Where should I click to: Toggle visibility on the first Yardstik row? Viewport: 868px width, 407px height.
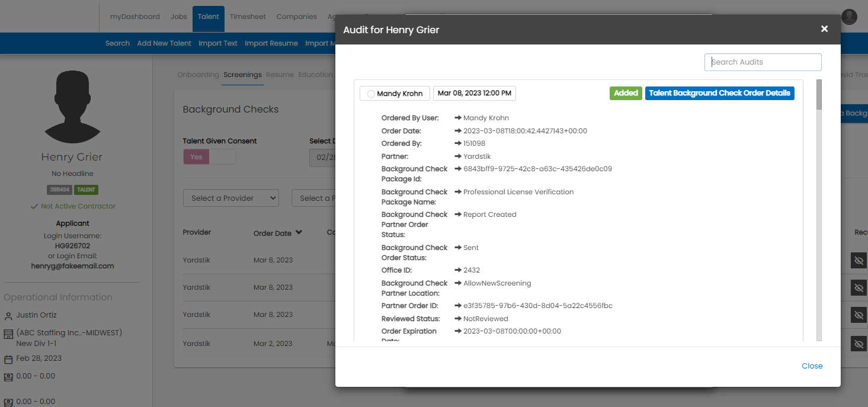859,260
